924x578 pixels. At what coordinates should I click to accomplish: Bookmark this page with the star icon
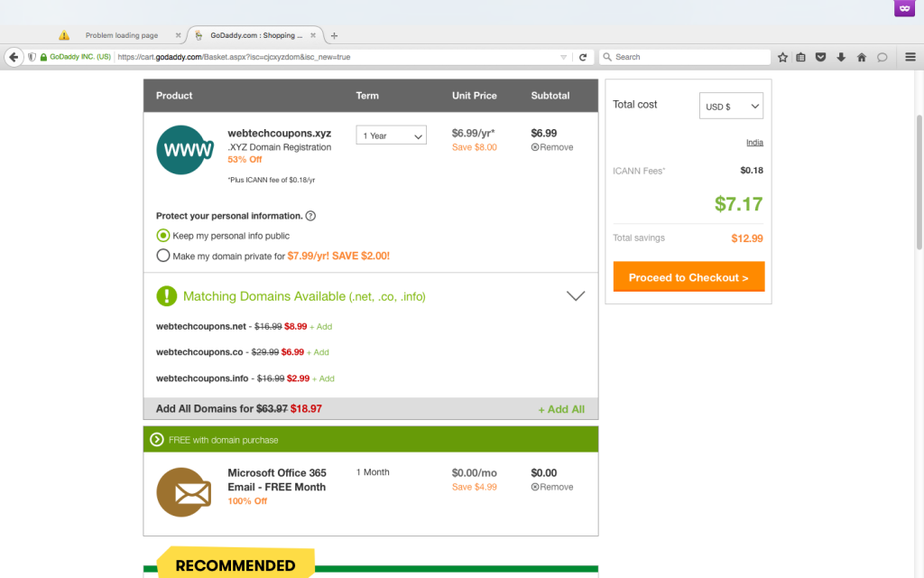pos(782,57)
